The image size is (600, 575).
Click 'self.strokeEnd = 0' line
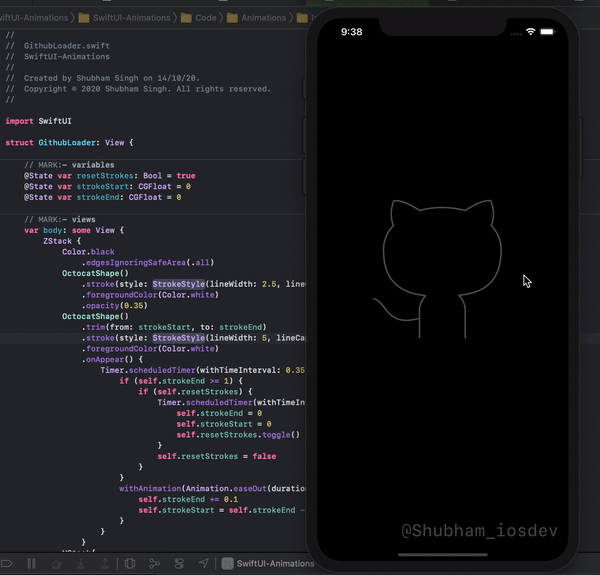(219, 413)
